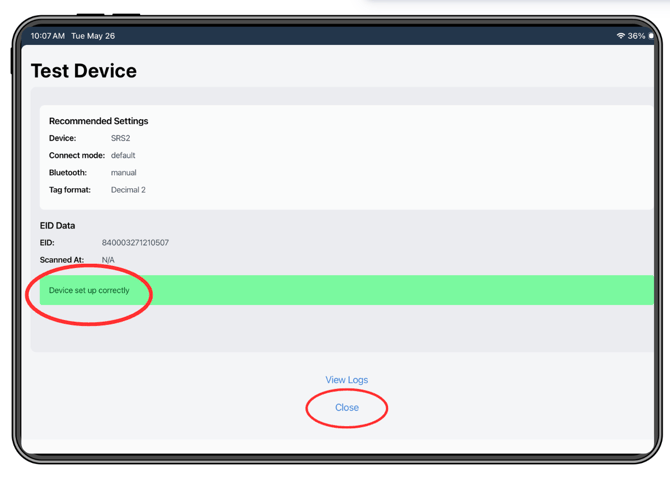This screenshot has height=477, width=670.
Task: Select the 'EID:' label
Action: point(47,243)
